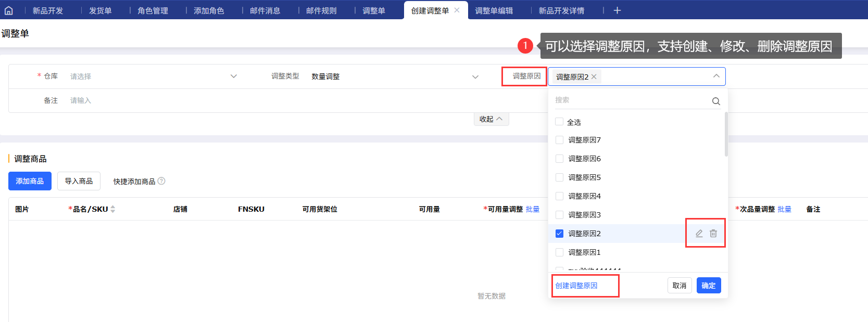Open the 发货单 tab
The width and height of the screenshot is (868, 322).
[100, 10]
